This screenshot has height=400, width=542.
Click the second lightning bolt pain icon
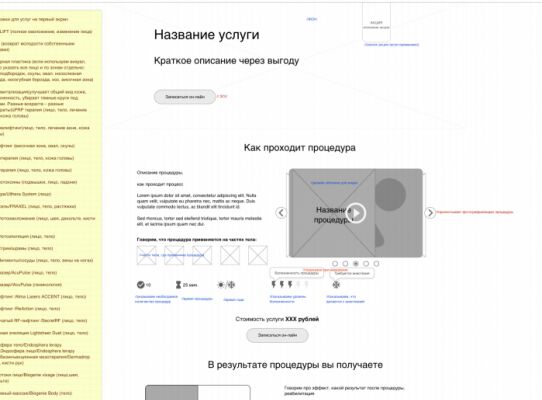282,285
